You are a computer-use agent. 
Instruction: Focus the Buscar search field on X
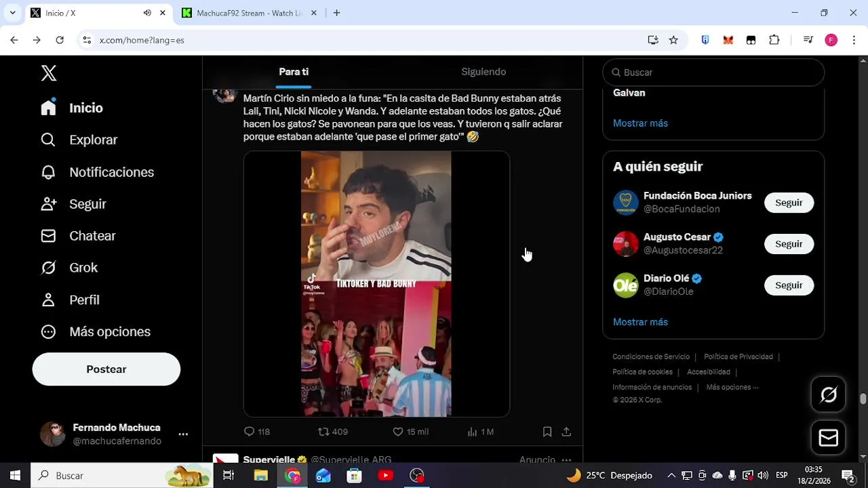pyautogui.click(x=713, y=73)
